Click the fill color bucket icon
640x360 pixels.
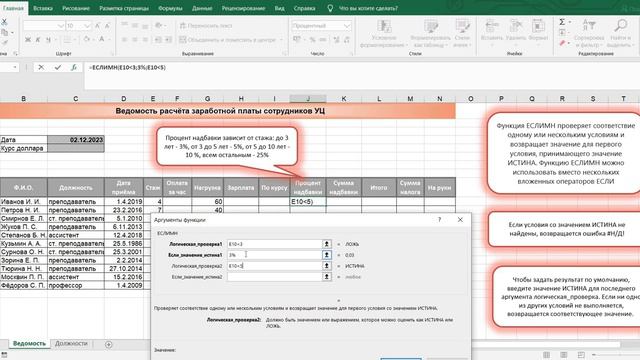point(87,40)
